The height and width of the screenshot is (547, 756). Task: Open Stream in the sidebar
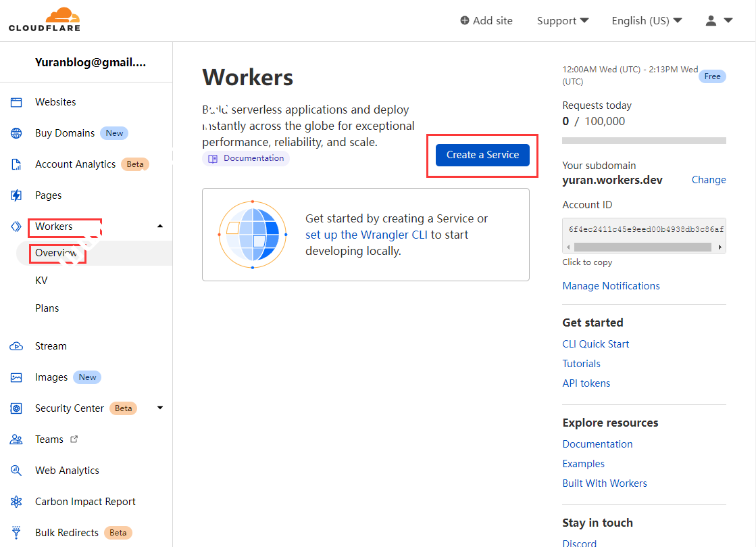pyautogui.click(x=51, y=346)
